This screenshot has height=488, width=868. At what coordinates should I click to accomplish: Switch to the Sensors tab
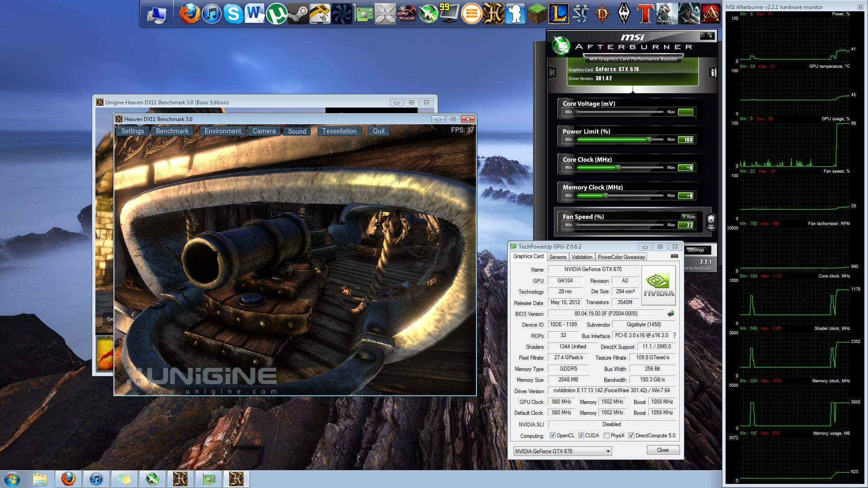[x=557, y=257]
